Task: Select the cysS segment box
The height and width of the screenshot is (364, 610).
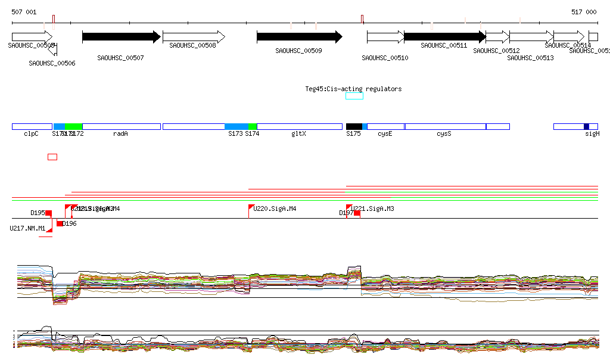Action: (446, 126)
